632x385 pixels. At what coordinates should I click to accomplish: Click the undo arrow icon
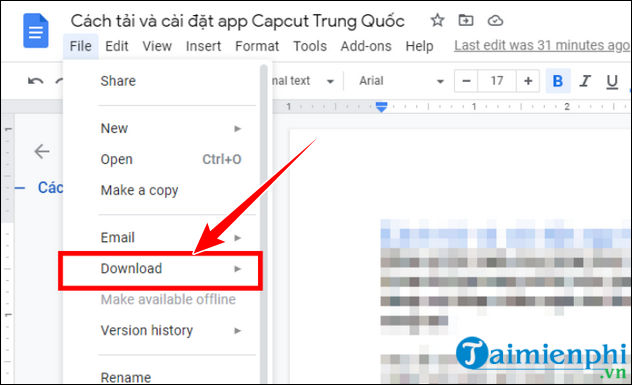(x=35, y=81)
